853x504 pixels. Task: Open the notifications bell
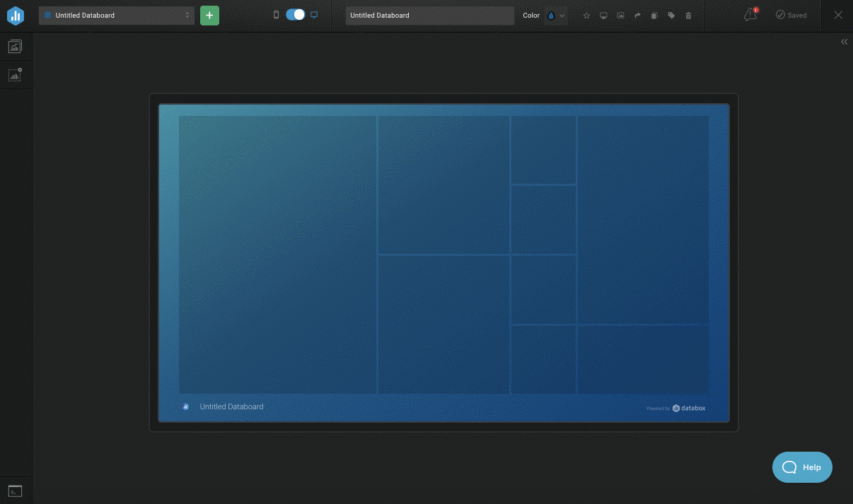click(750, 15)
